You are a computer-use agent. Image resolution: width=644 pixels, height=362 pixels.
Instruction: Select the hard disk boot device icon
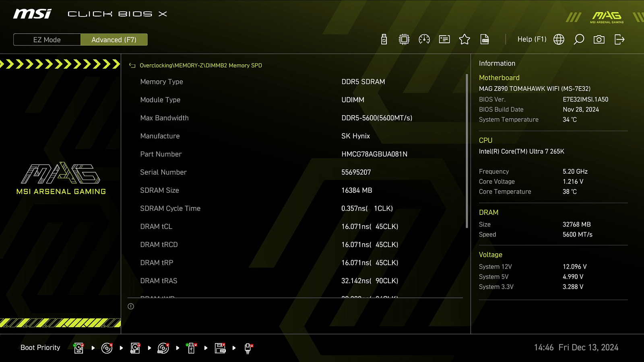[78, 348]
